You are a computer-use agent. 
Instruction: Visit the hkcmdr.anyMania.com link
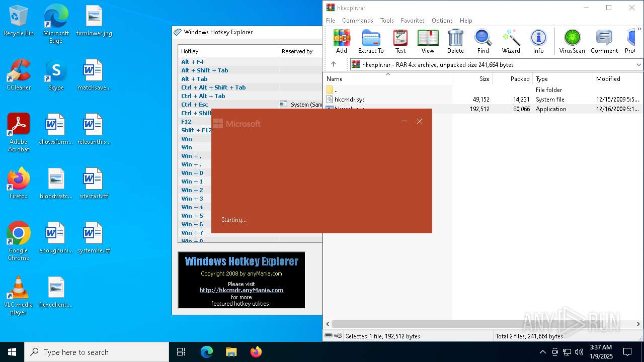pyautogui.click(x=242, y=290)
